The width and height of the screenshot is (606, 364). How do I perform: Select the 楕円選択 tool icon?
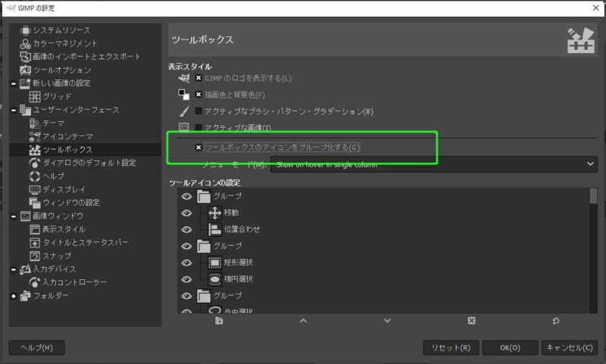tap(214, 278)
